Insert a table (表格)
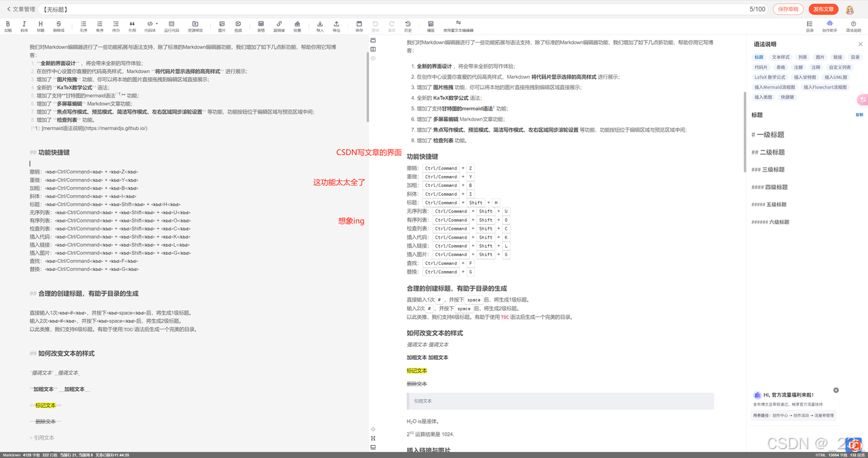 (x=261, y=26)
